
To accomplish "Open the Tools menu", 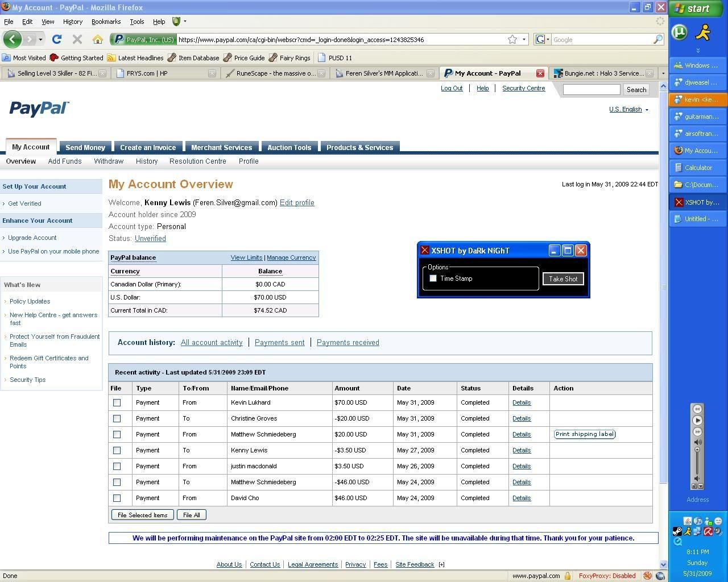I will coord(136,22).
